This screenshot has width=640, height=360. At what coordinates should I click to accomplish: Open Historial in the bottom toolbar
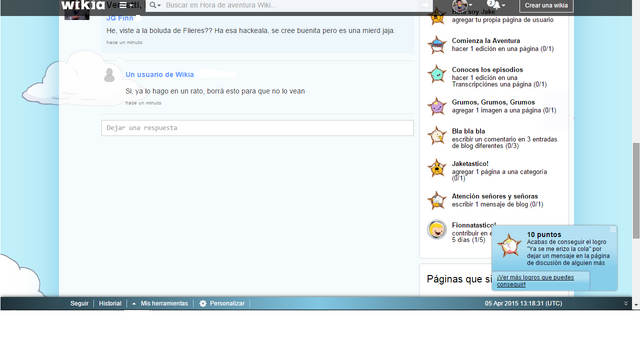pyautogui.click(x=110, y=303)
